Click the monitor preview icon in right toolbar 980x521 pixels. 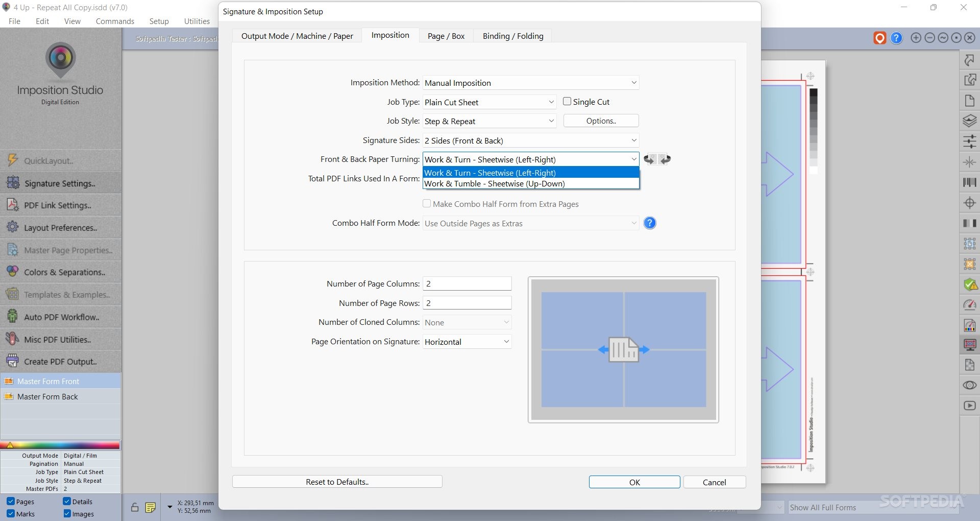(x=969, y=345)
